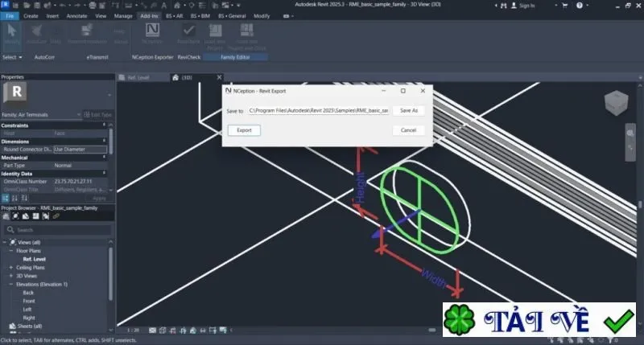This screenshot has width=644, height=345.
Task: Click the green clover icon in banner
Action: [x=460, y=320]
